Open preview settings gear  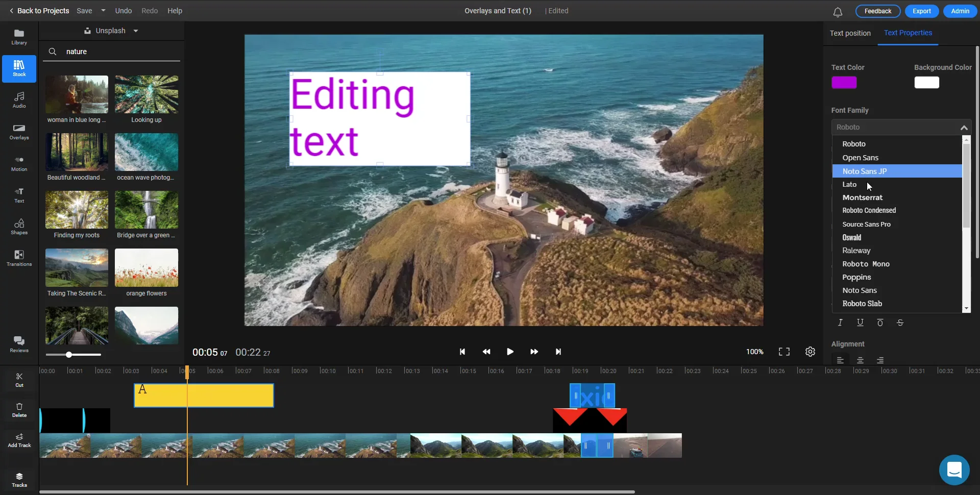tap(810, 352)
